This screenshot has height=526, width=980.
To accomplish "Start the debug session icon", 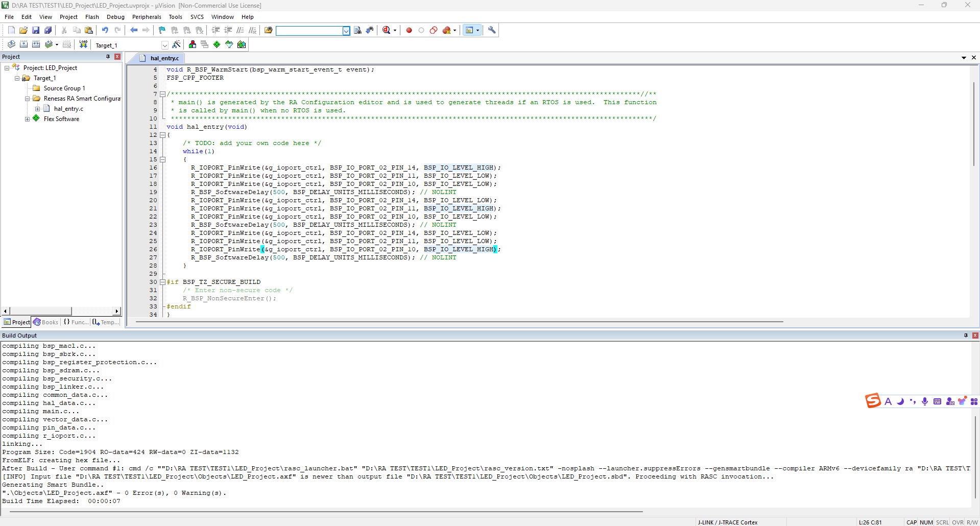I will tap(387, 30).
